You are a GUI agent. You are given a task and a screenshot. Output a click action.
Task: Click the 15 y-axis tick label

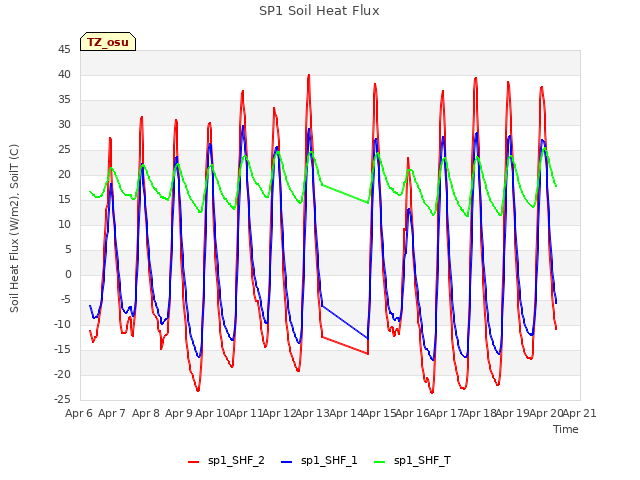64,199
